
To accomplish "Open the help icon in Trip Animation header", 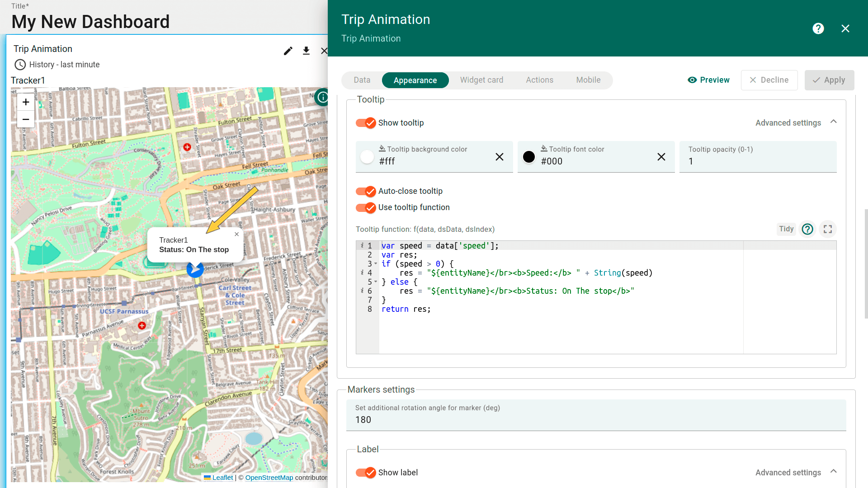I will (x=818, y=28).
